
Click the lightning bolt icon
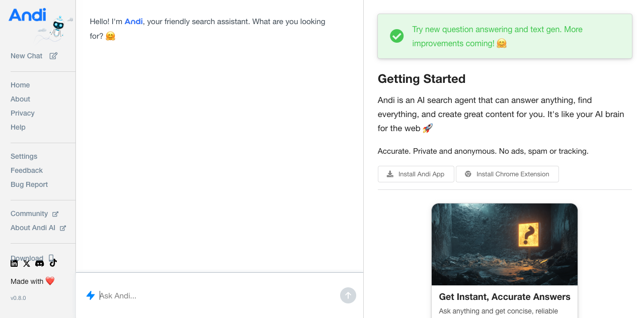(91, 295)
